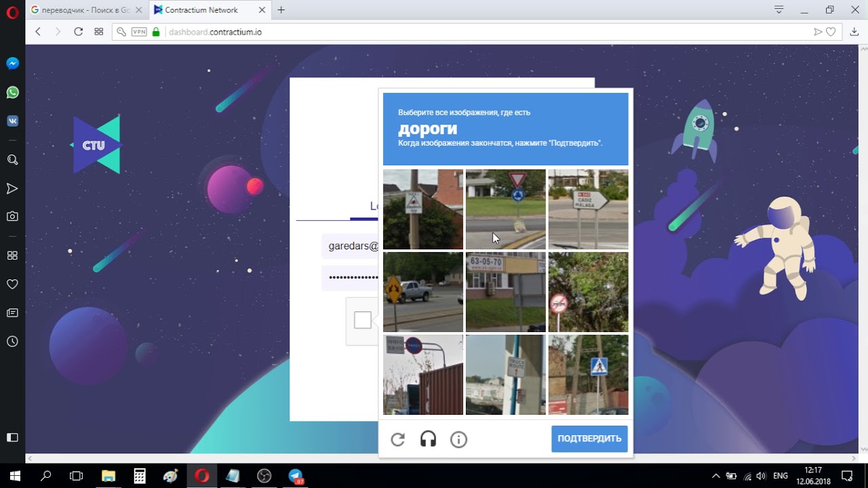868x488 pixels.
Task: Open Opera bookmarks heart in sidebar
Action: pyautogui.click(x=12, y=284)
